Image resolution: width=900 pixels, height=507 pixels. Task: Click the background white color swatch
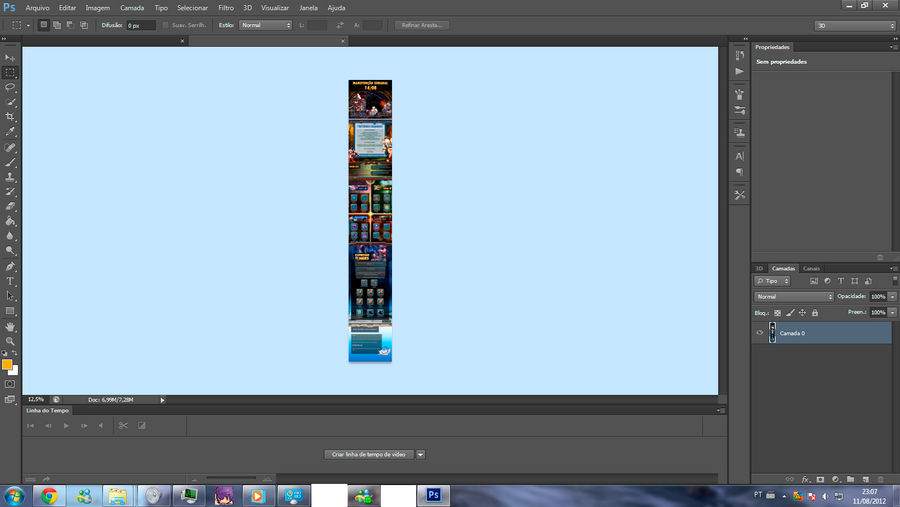click(x=14, y=371)
